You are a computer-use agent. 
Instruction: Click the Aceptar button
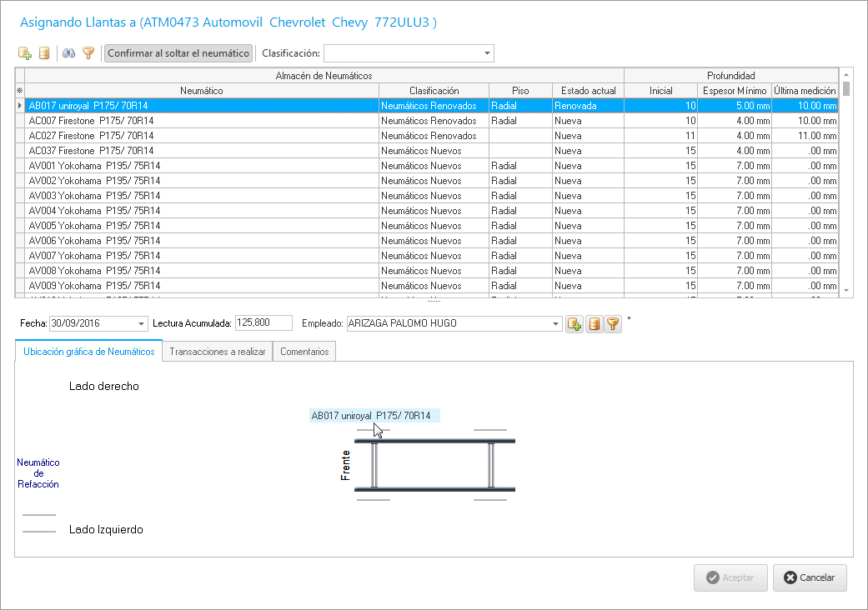(730, 577)
